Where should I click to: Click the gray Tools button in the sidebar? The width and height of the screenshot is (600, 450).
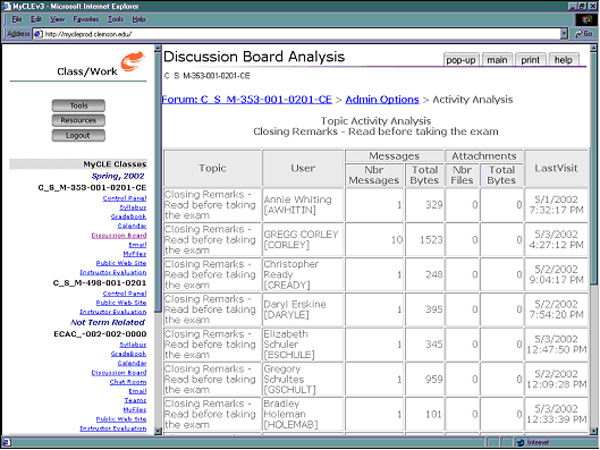(x=78, y=106)
